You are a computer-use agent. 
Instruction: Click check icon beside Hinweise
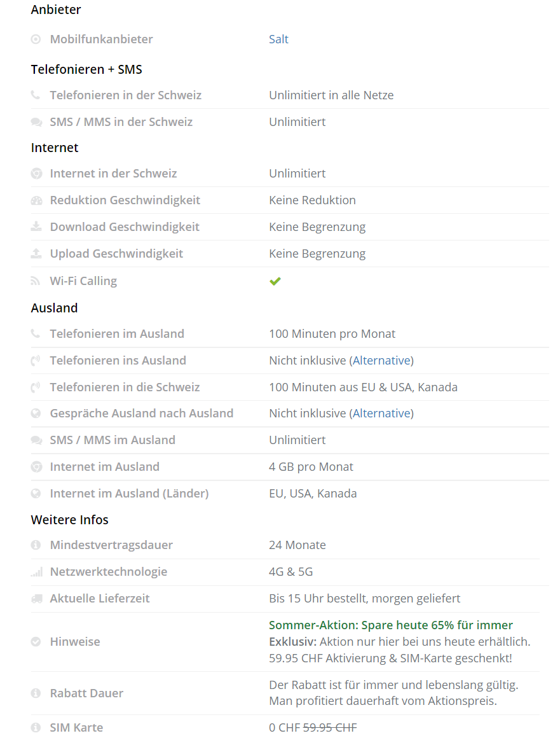[x=36, y=642]
